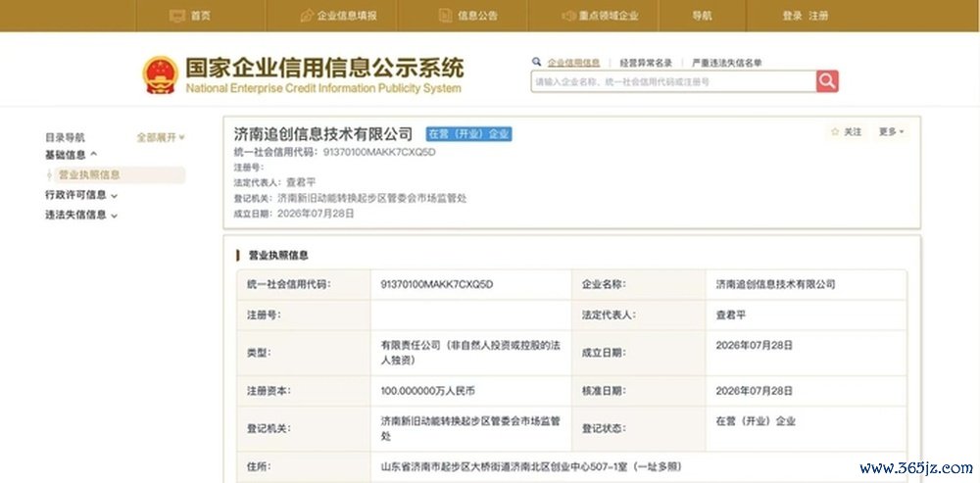This screenshot has width=980, height=483.
Task: Click the 注册号 label in table
Action: coord(264,314)
